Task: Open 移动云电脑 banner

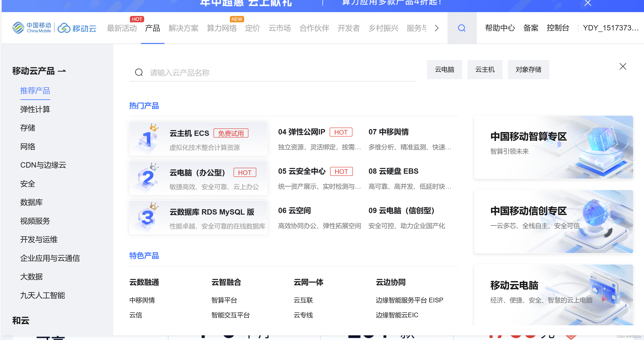Action: (553, 295)
